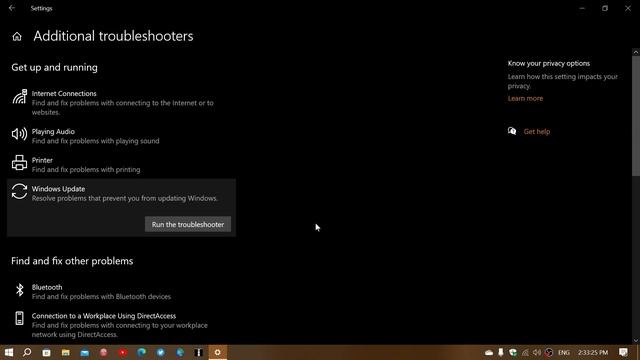Image resolution: width=640 pixels, height=360 pixels.
Task: Open the Get help link
Action: tap(537, 131)
